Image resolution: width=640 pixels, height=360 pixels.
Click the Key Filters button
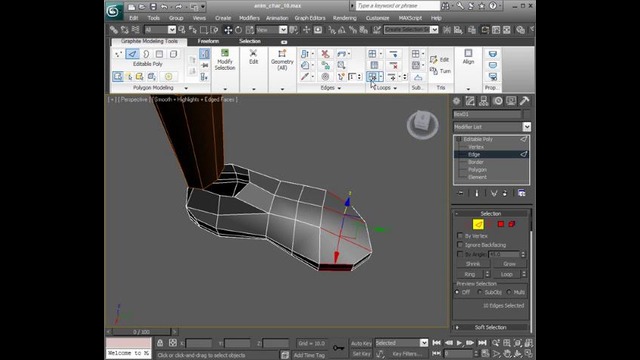pos(407,354)
